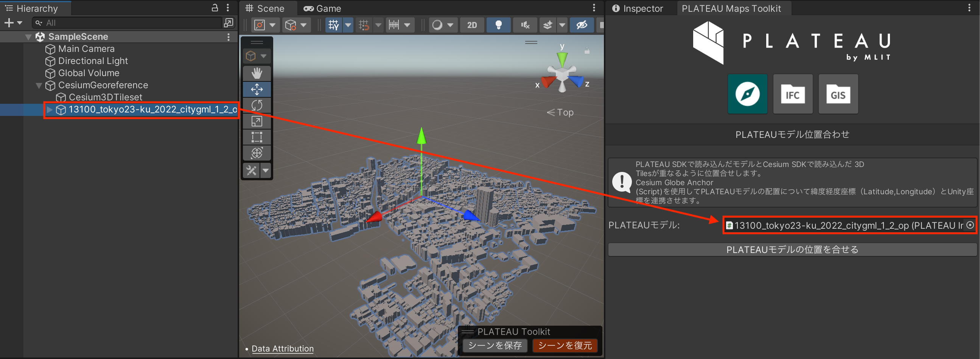
Task: Click the blue Z axis cone on gizmo
Action: [576, 81]
